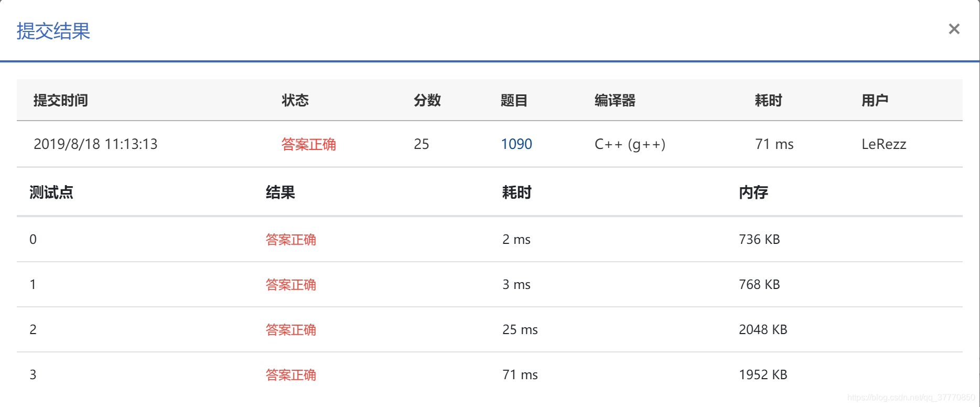Close the 提交结果 dialog
This screenshot has height=407, width=980.
tap(954, 29)
